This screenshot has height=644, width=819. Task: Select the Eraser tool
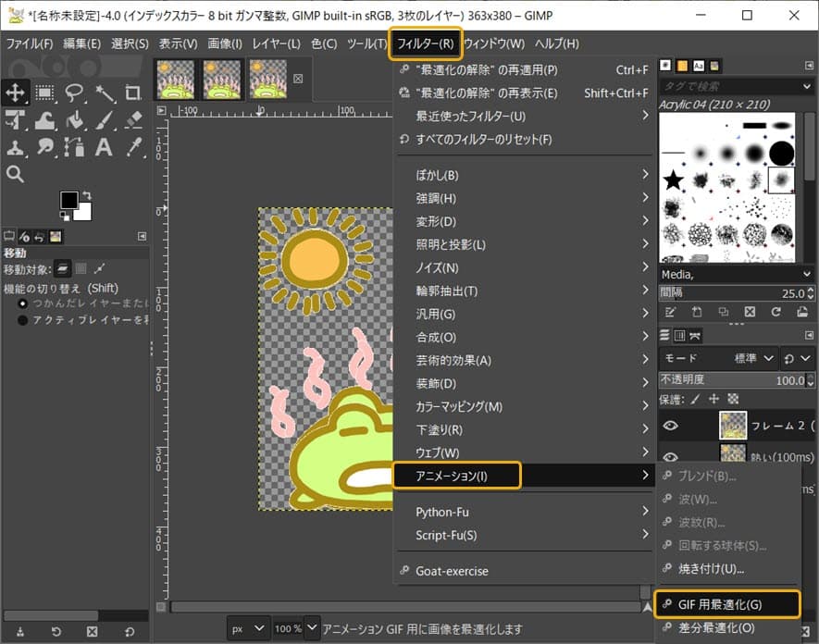click(x=133, y=119)
